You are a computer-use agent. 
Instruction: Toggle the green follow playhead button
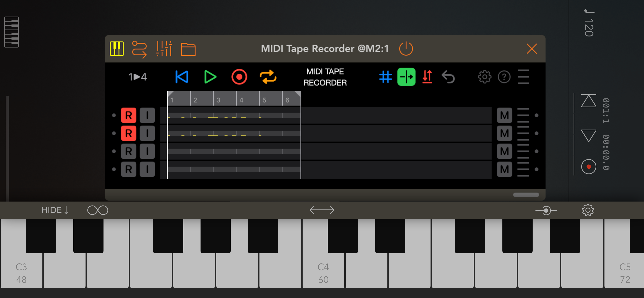[406, 77]
